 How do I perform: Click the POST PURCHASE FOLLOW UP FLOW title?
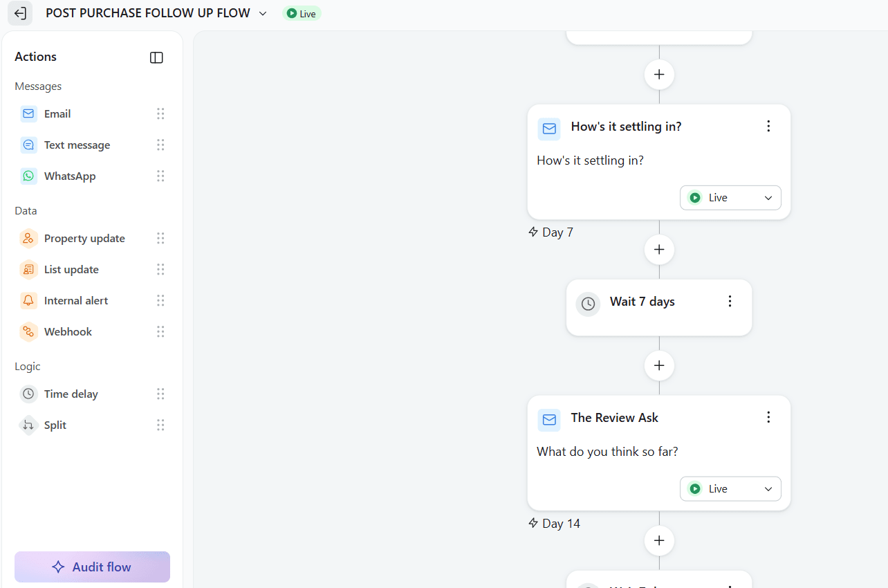tap(148, 13)
